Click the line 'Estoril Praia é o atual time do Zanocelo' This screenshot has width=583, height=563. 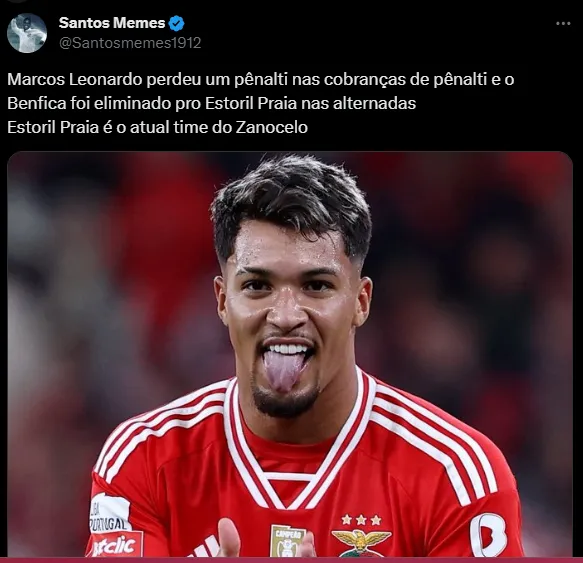pos(157,128)
